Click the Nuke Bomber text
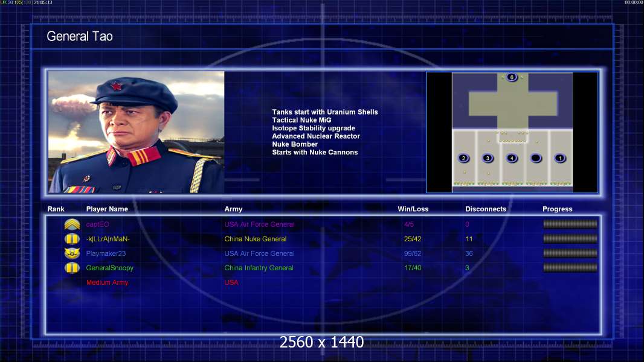 point(294,144)
